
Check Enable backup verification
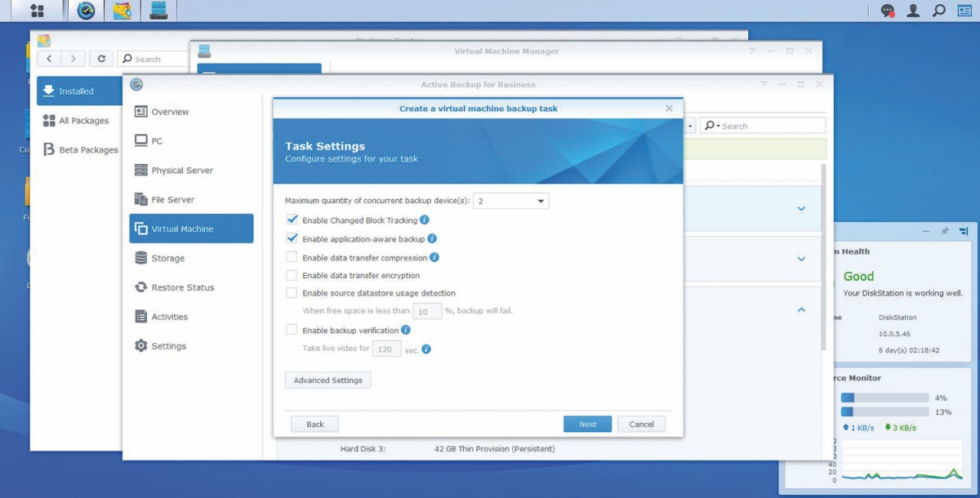pyautogui.click(x=292, y=331)
